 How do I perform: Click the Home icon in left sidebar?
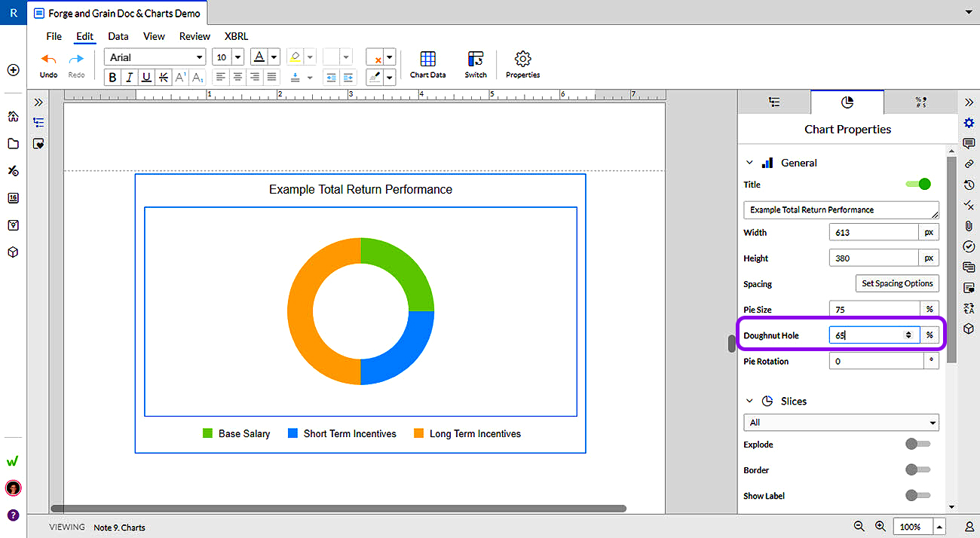tap(13, 116)
